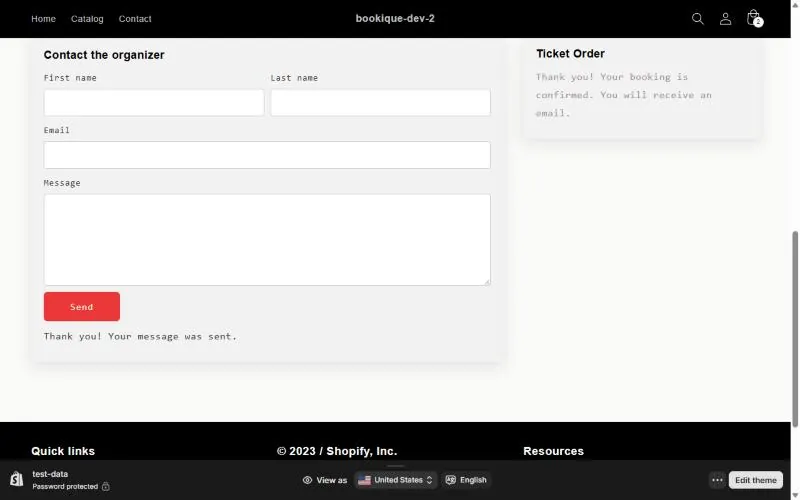Screen dimensions: 800x500
Task: Focus the First name field
Action: coord(154,103)
